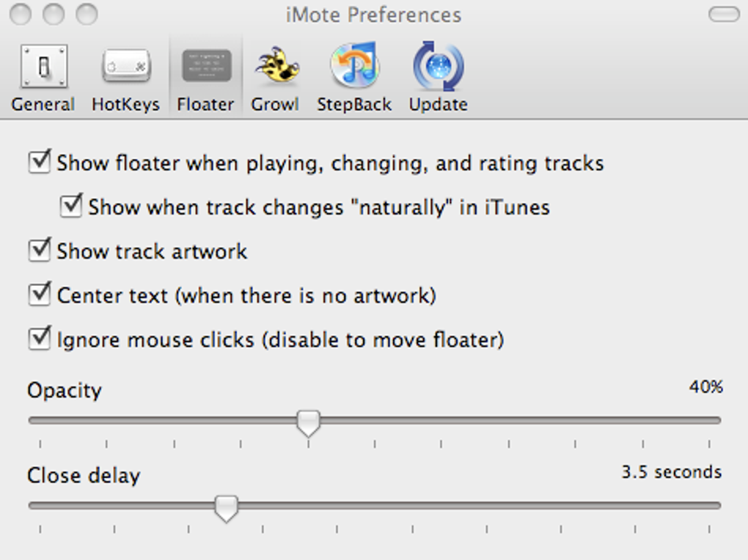Click the 40% opacity value label
This screenshot has width=748, height=560.
pos(705,388)
